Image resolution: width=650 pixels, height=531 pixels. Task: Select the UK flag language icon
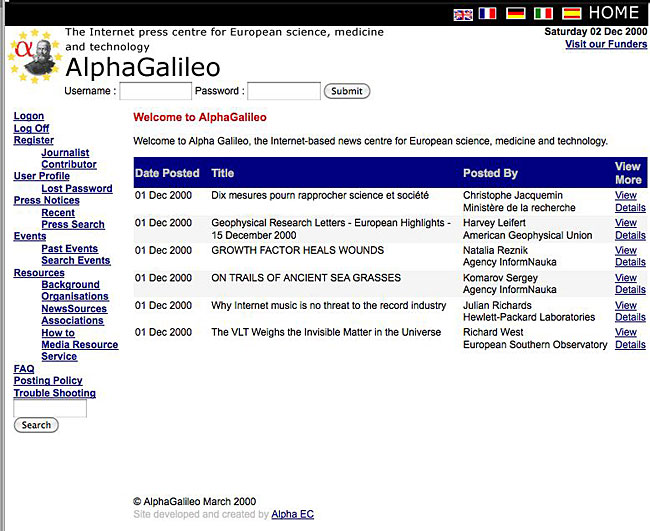tap(463, 15)
